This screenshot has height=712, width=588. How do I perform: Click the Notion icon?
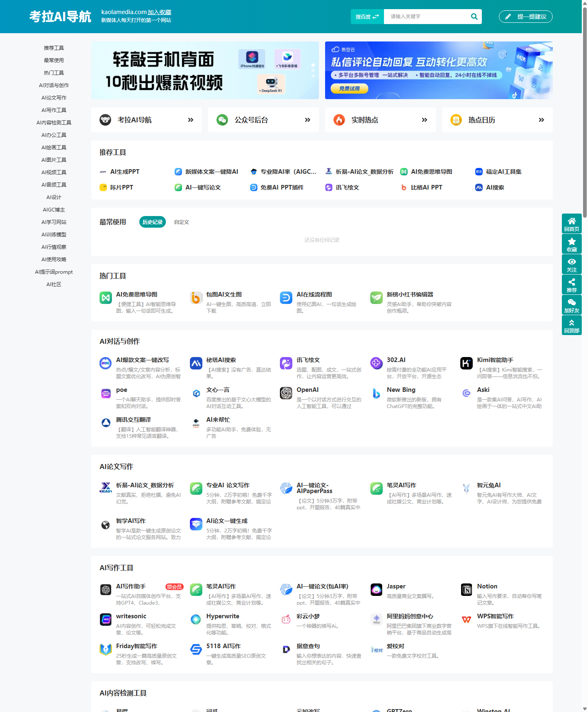[x=467, y=590]
